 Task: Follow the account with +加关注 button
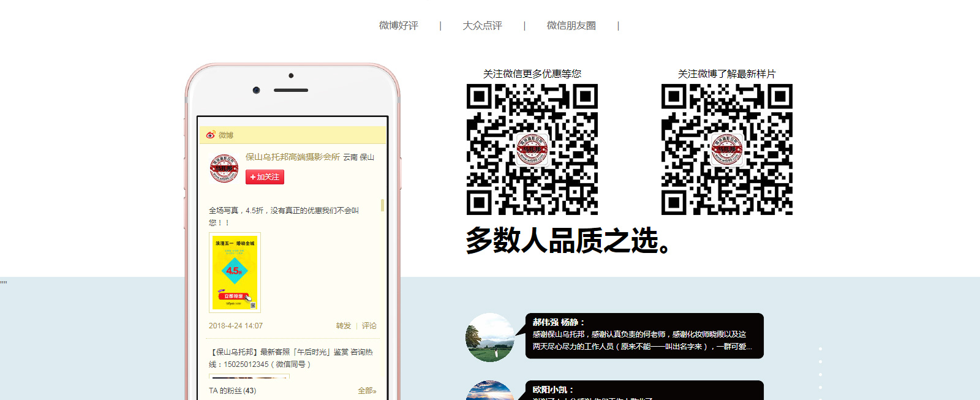tap(265, 177)
